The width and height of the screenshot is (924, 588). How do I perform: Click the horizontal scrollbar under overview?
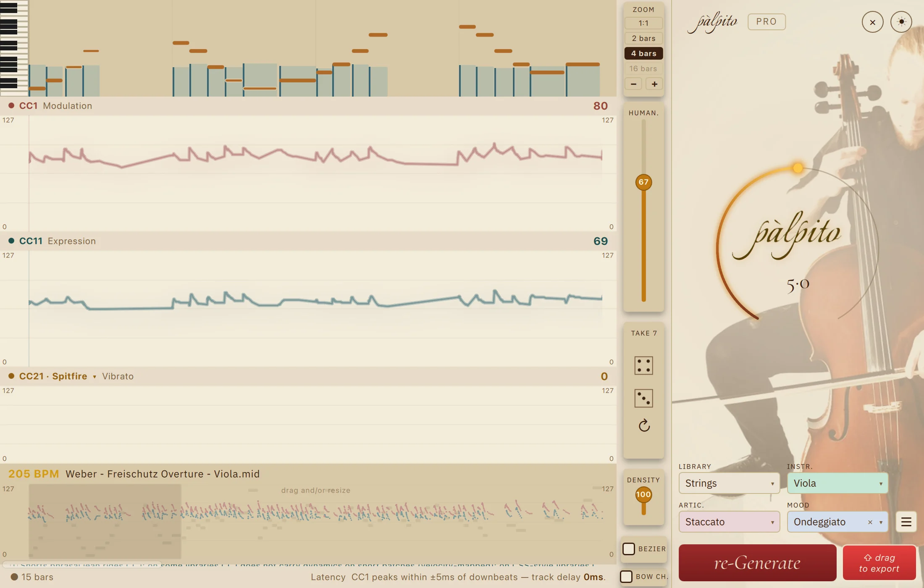click(82, 564)
